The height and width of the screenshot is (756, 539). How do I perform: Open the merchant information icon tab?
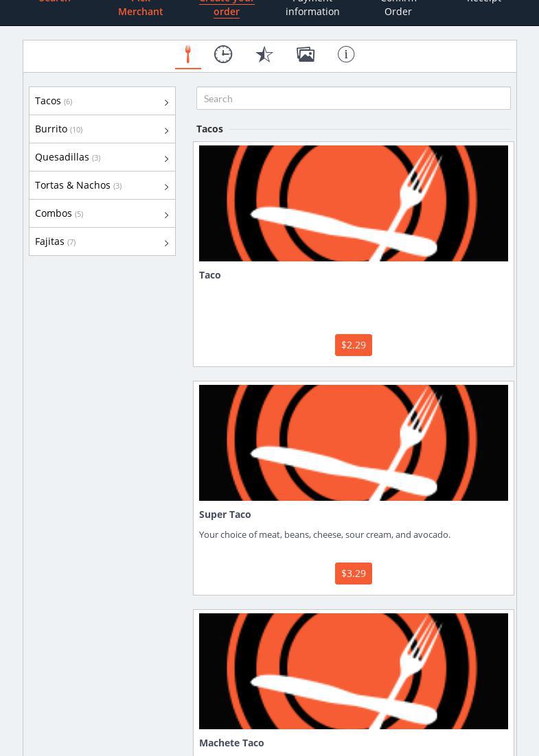coord(346,54)
